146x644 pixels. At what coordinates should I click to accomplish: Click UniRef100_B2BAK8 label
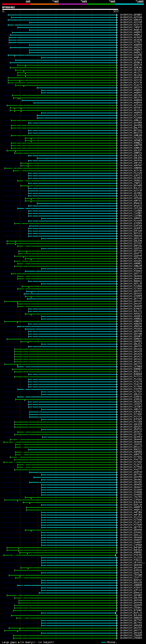click(x=131, y=374)
